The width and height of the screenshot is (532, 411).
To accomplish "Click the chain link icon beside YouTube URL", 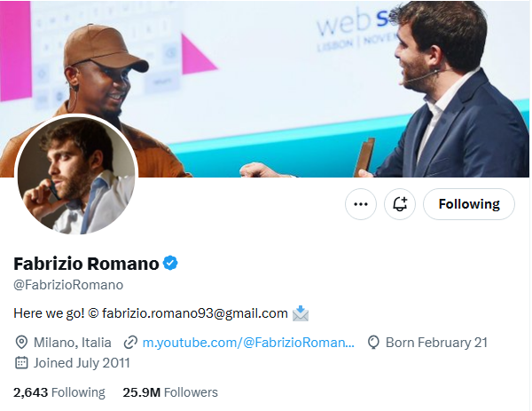I will tap(130, 343).
